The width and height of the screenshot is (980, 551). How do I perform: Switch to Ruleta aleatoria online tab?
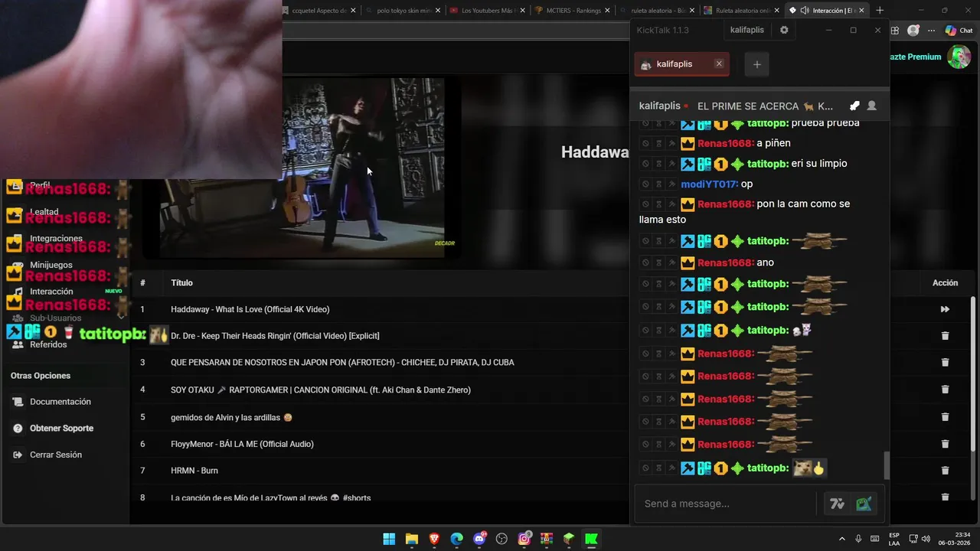(740, 11)
